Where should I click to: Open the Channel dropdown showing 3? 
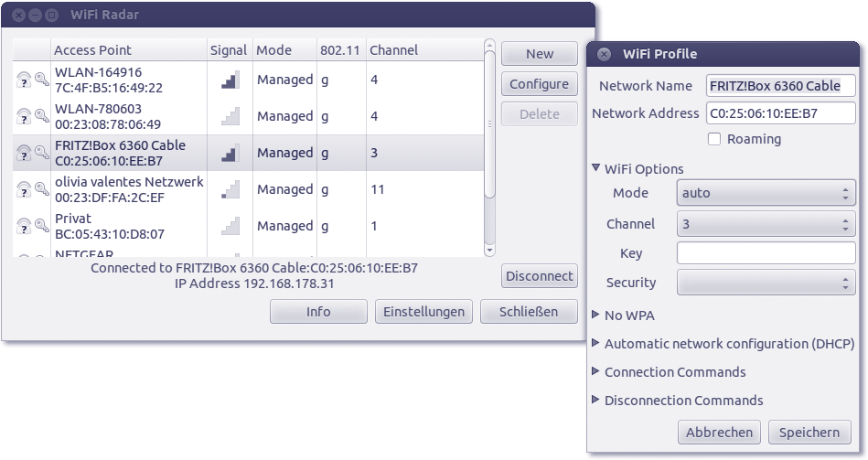click(766, 224)
